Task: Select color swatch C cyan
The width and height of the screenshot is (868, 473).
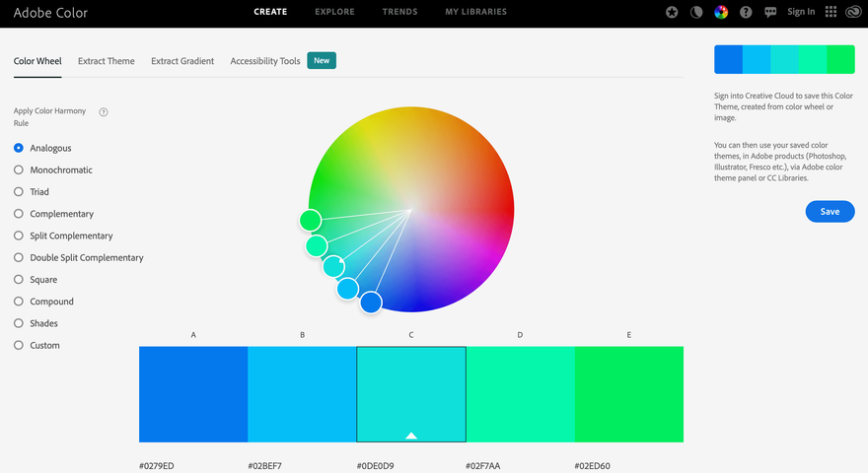Action: click(x=411, y=394)
